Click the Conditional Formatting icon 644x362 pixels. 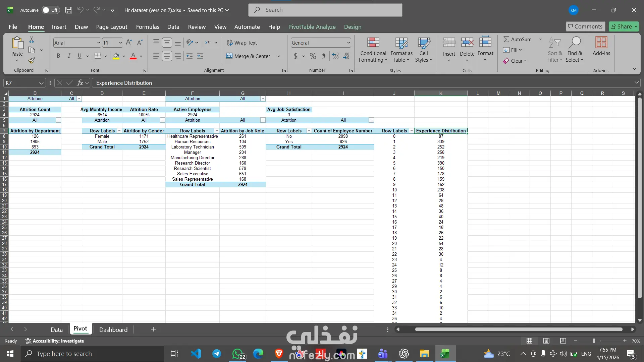click(x=373, y=43)
